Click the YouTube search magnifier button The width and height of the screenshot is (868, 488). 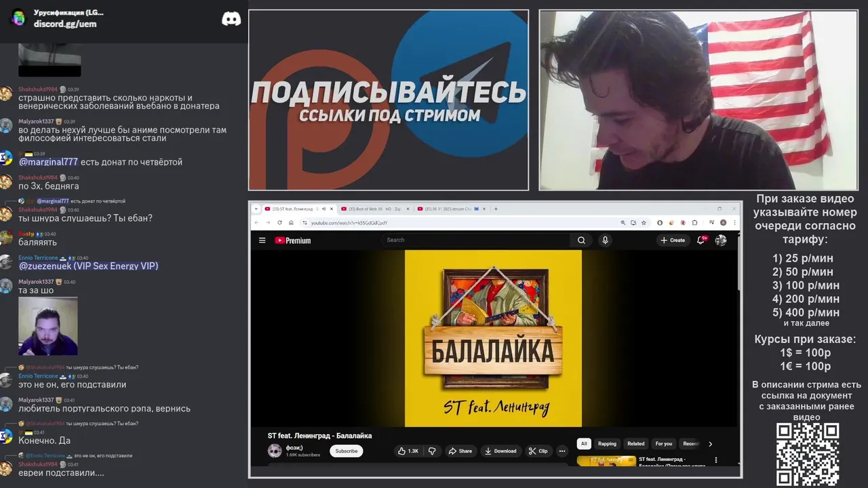pyautogui.click(x=581, y=240)
